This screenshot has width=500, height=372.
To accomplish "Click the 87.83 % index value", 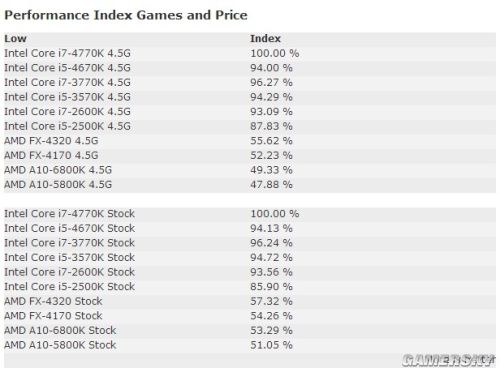I will click(271, 126).
